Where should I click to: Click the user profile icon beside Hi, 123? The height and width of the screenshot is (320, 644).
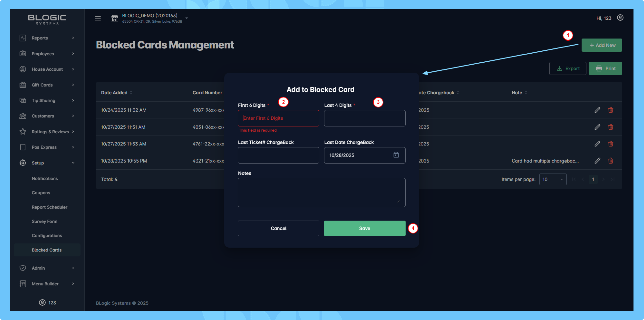(x=620, y=18)
